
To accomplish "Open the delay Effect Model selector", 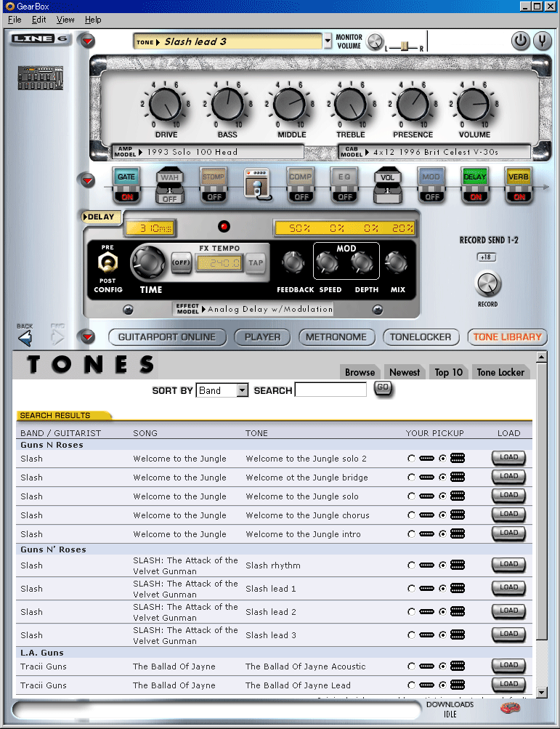I will tap(253, 309).
